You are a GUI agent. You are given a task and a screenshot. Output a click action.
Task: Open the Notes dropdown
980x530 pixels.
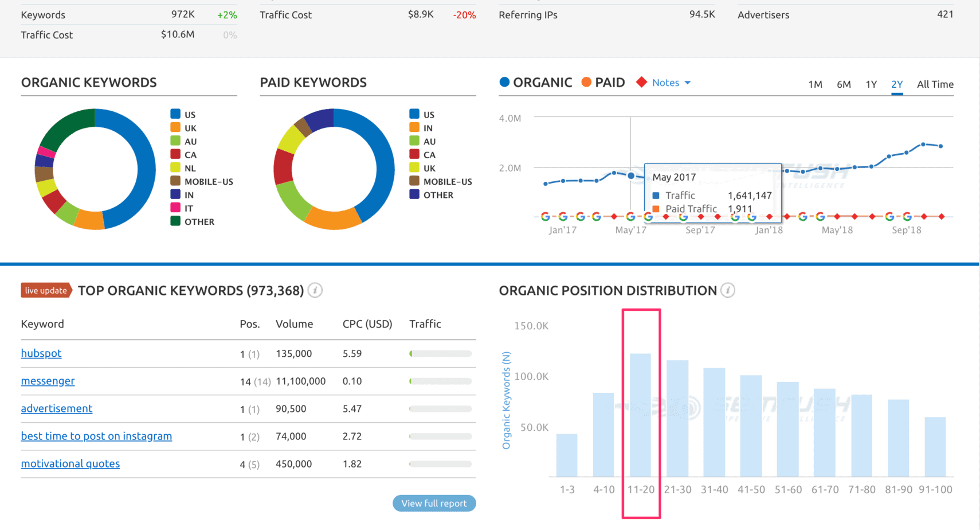(671, 83)
